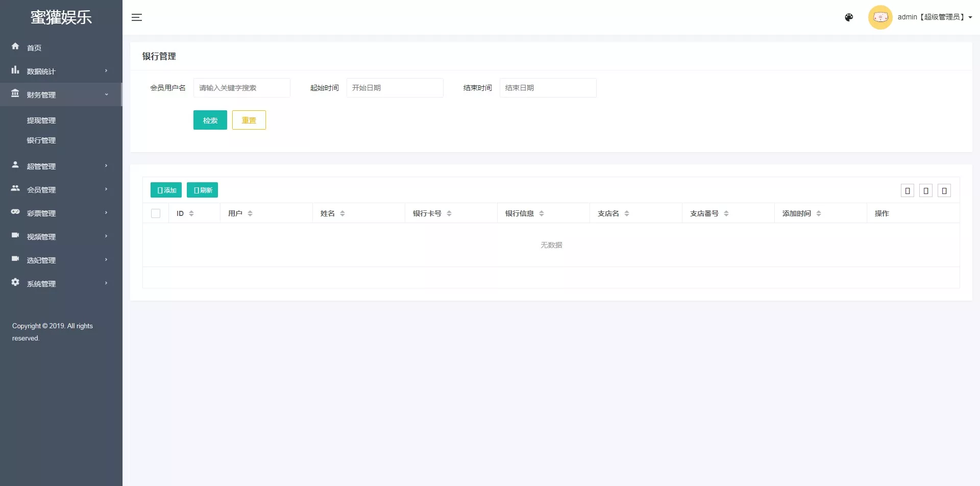980x486 pixels.
Task: Click the 数据统计 bar chart icon
Action: 15,70
